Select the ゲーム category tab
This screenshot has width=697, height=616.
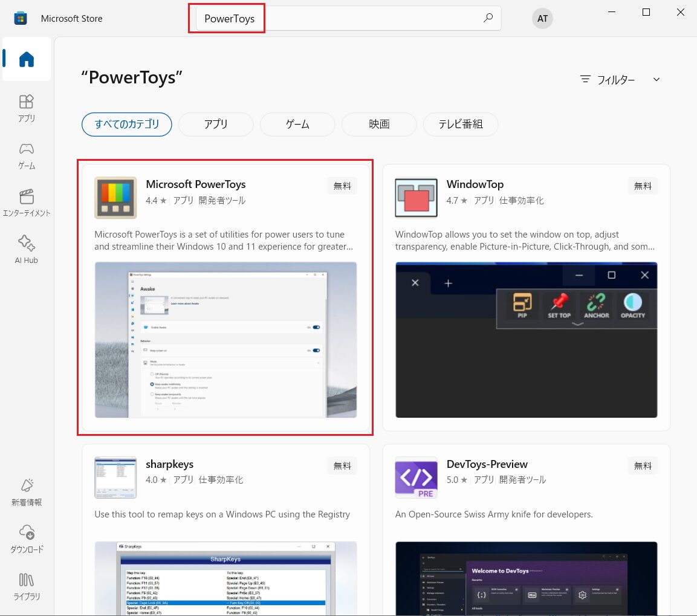(x=297, y=124)
